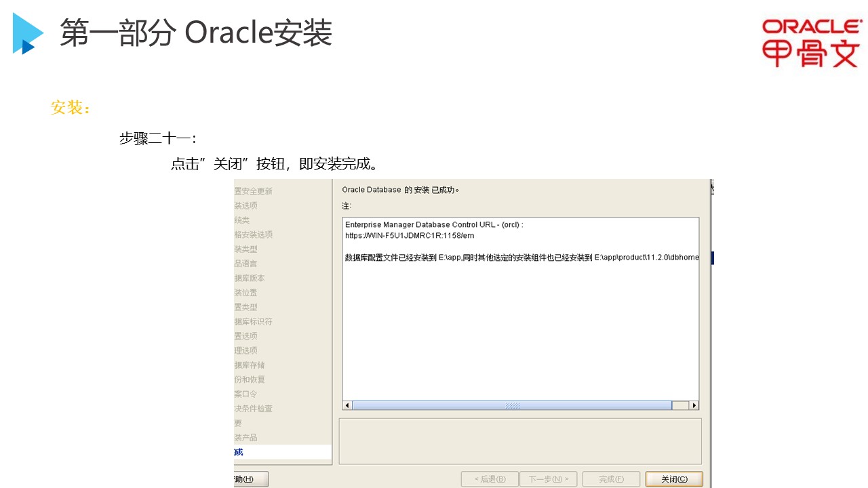Select the 安装类型 step in sidebar
Image resolution: width=868 pixels, height=488 pixels.
245,249
